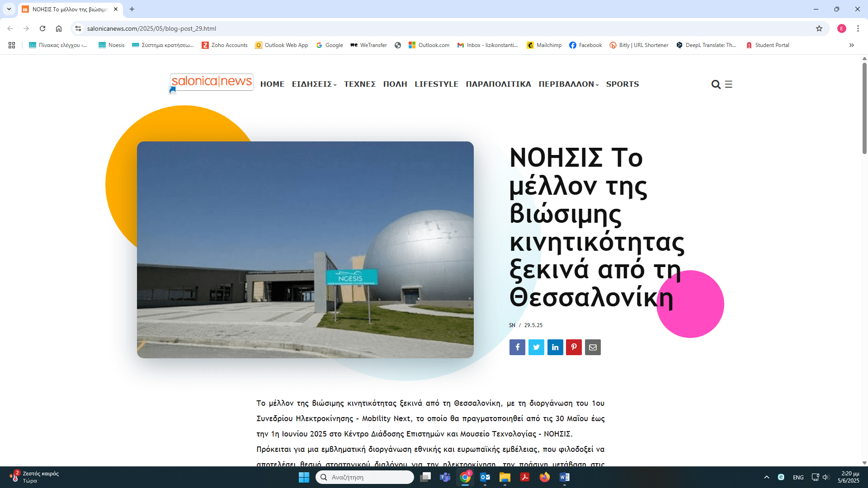Expand the ΠΕΡΙΒΑΛΛΟΝ dropdown menu
Screen dimensions: 868x488
pos(568,84)
